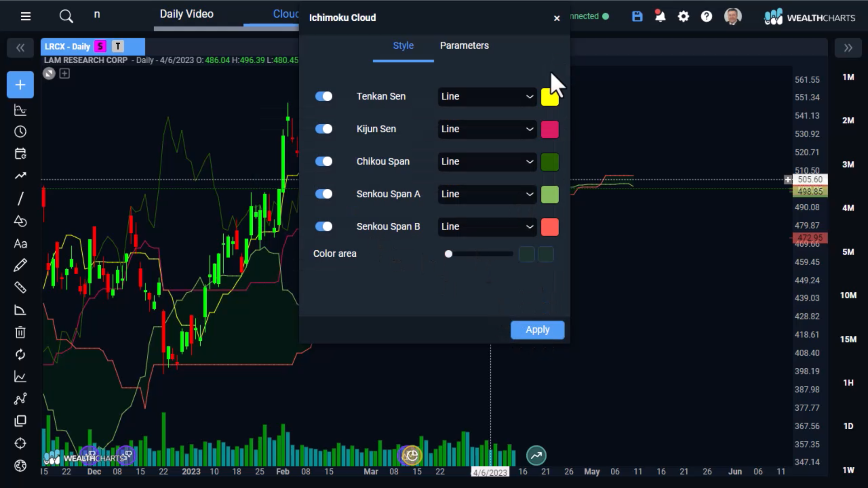The width and height of the screenshot is (868, 488).
Task: Toggle Senkou Span B visibility switch
Action: [x=324, y=226]
